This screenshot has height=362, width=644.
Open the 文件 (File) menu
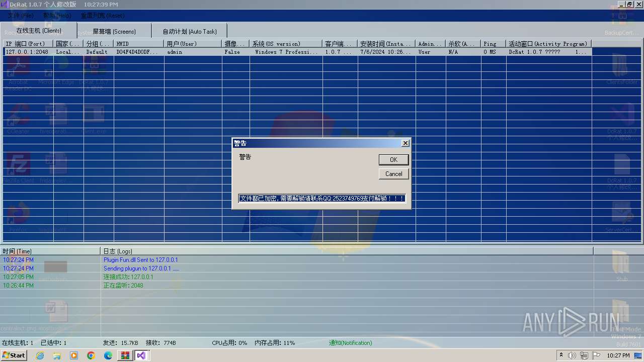[x=21, y=16]
